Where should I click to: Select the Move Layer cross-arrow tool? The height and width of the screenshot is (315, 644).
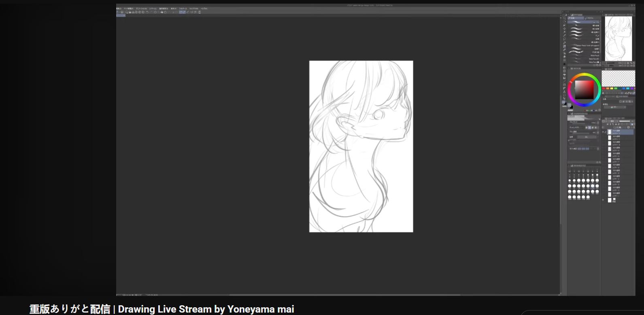click(x=564, y=29)
